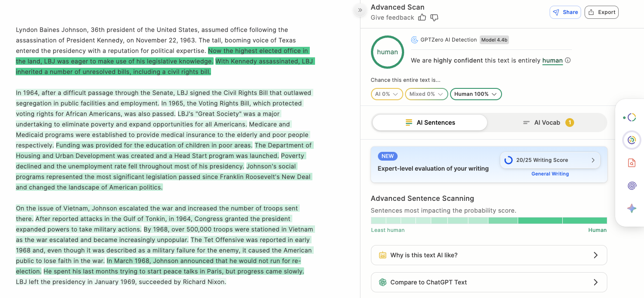The height and width of the screenshot is (298, 644).
Task: Expand the AI 0% dropdown
Action: pos(387,94)
